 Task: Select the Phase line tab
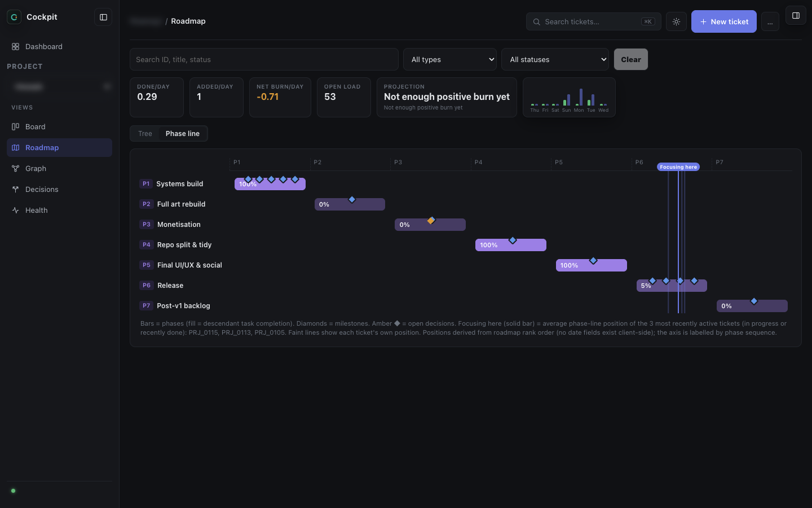click(x=183, y=134)
